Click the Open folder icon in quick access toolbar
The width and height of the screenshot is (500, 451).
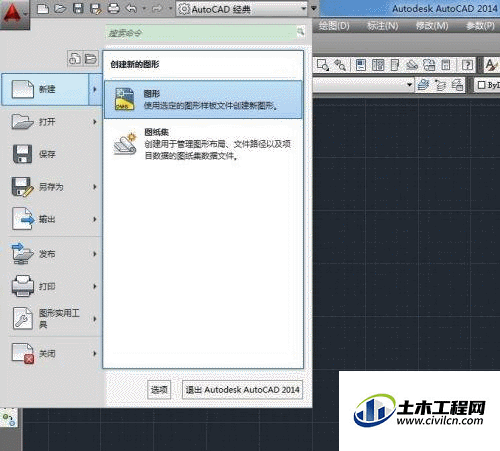(x=60, y=9)
